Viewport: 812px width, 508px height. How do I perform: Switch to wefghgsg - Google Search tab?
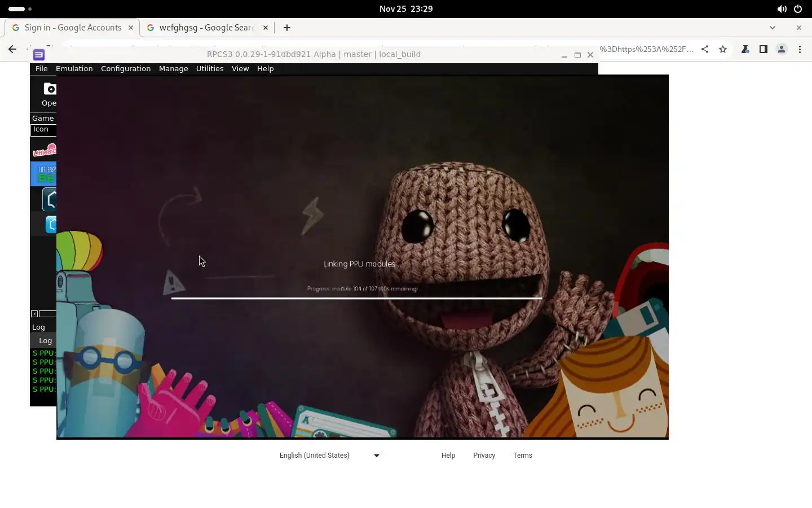206,28
